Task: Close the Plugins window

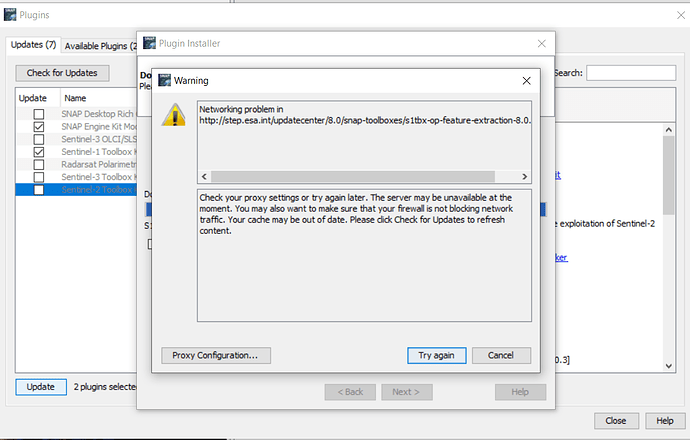Action: pos(681,15)
